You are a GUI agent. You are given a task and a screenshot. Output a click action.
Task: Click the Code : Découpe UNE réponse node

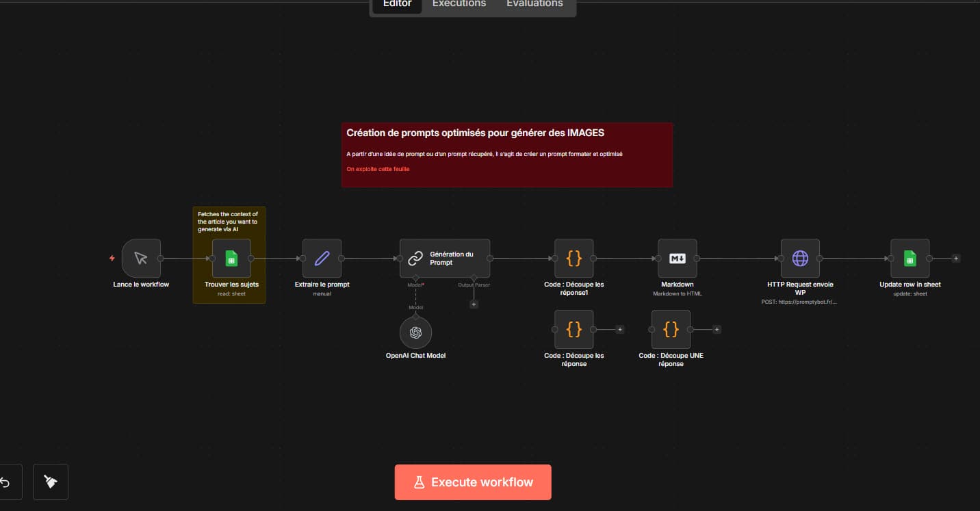[x=671, y=330]
